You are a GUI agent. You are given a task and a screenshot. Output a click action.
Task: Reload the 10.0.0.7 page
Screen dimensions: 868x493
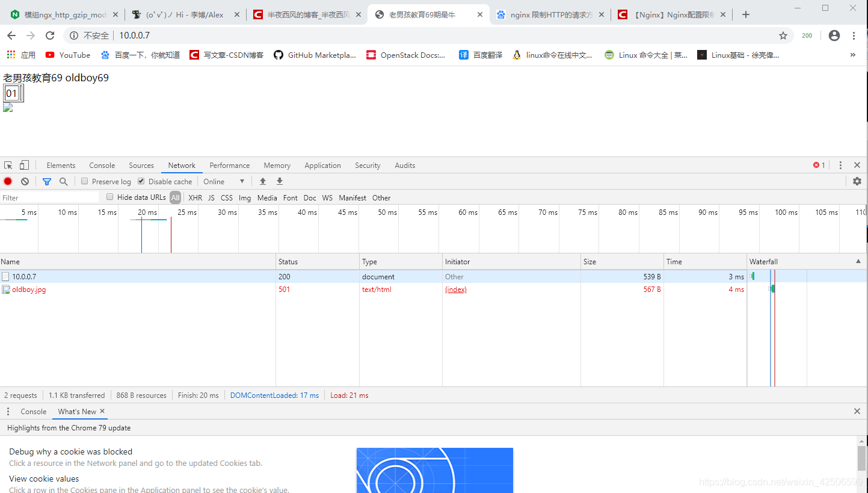pos(50,36)
